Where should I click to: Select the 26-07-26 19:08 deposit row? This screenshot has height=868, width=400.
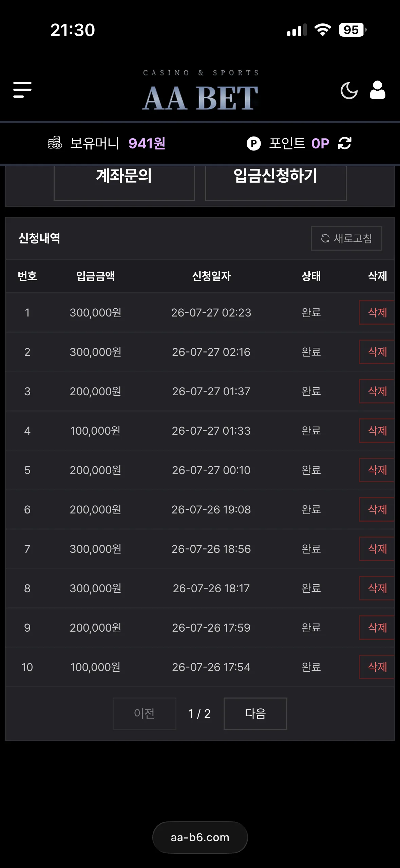point(200,509)
